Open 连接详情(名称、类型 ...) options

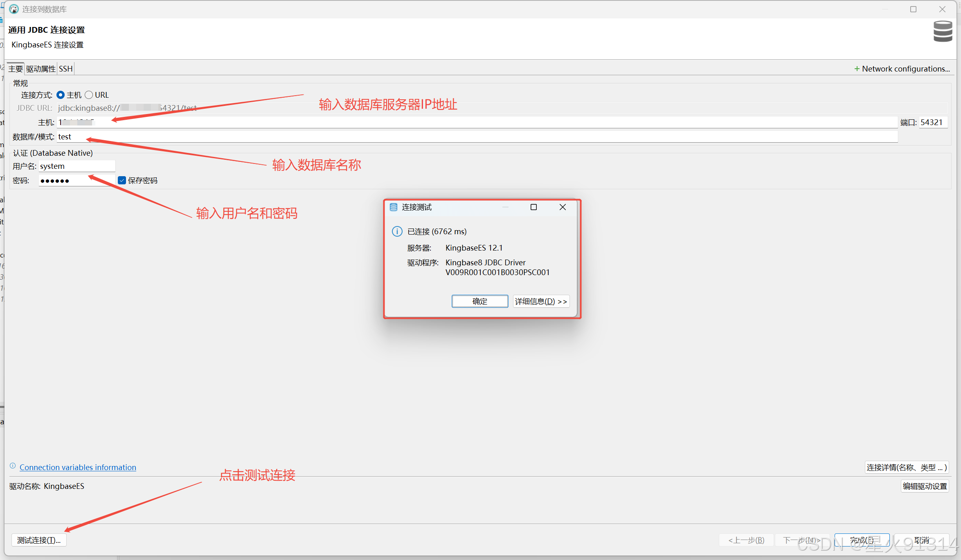click(906, 467)
